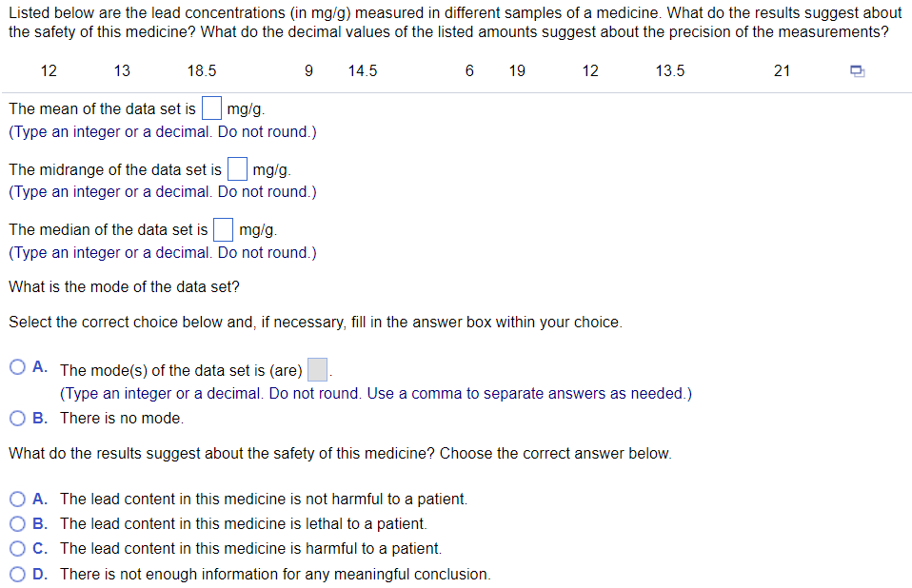Click the data value 19
The height and width of the screenshot is (588, 912).
point(517,70)
